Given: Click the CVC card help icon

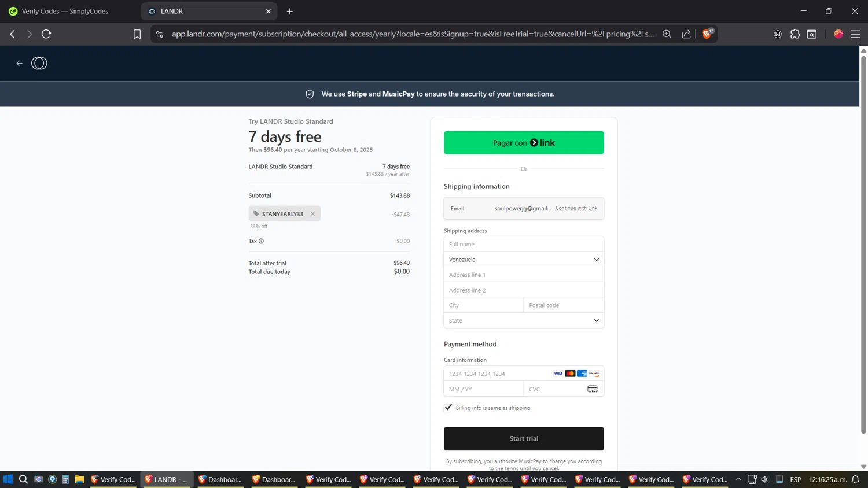Looking at the screenshot, I should coord(593,389).
